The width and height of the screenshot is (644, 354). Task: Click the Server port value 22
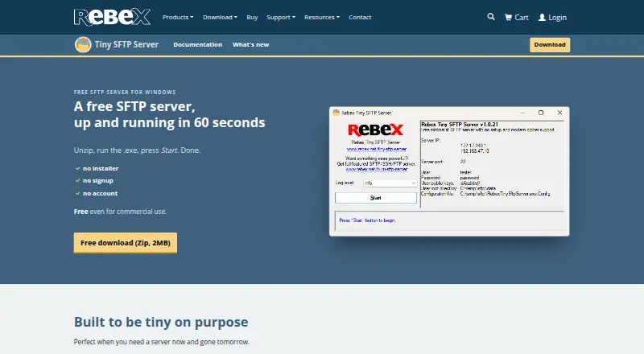click(x=463, y=162)
